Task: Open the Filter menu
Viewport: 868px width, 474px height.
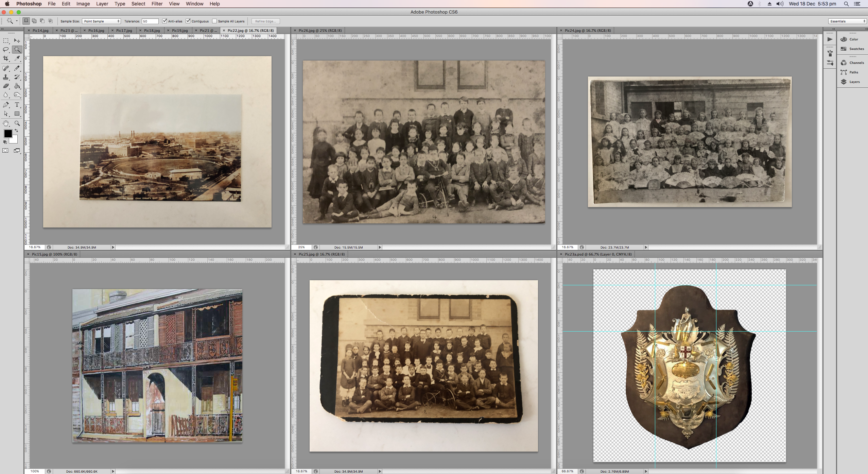Action: click(157, 4)
